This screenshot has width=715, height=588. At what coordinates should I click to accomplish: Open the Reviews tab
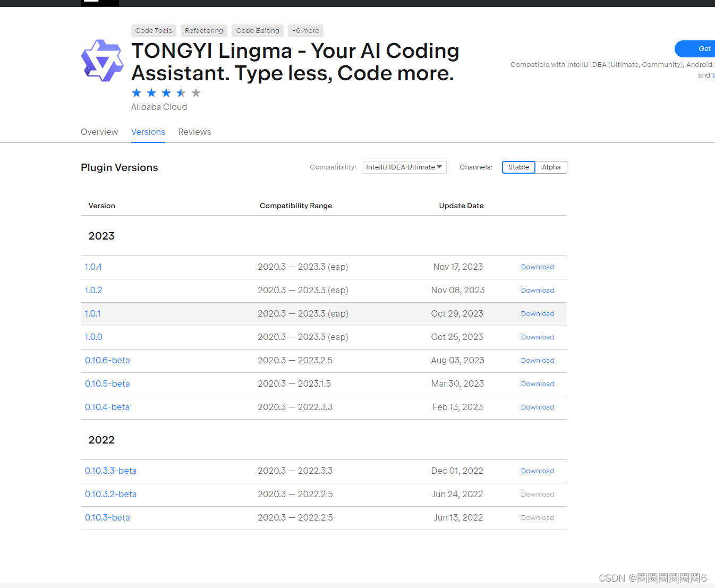coord(194,132)
